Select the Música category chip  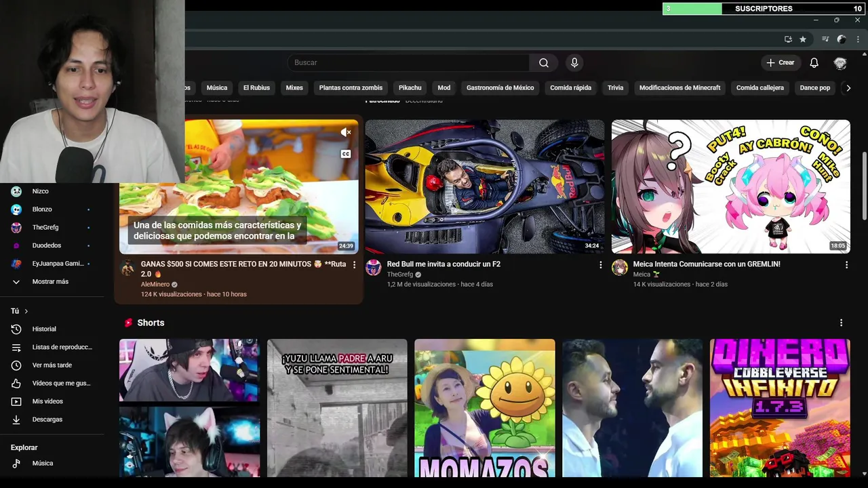pos(217,87)
